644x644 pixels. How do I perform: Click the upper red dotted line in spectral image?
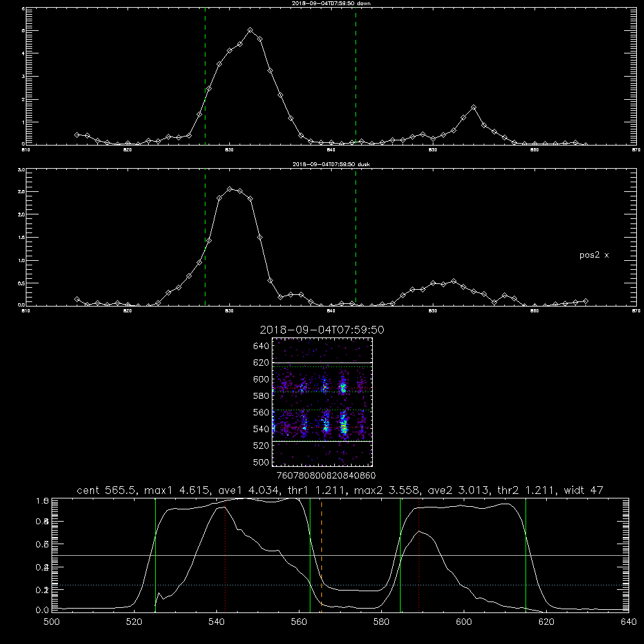tap(323, 388)
